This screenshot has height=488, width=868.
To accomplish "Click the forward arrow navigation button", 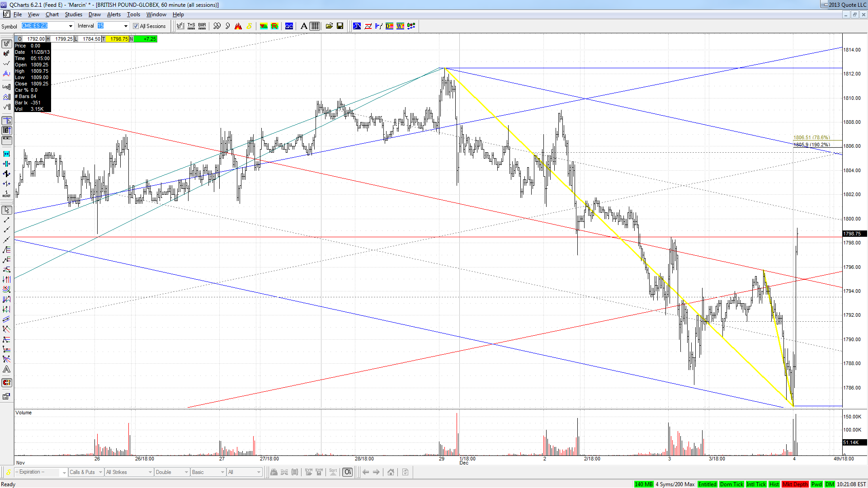I will tap(376, 472).
